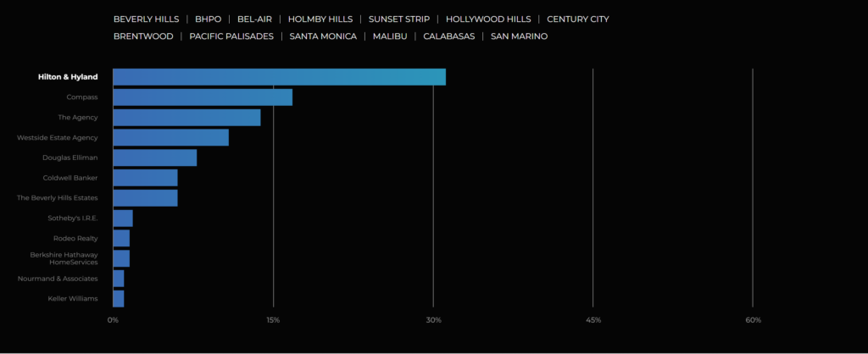Select HOLMBY HILLS in the top list
Viewport: 868px width, 354px height.
tap(320, 19)
